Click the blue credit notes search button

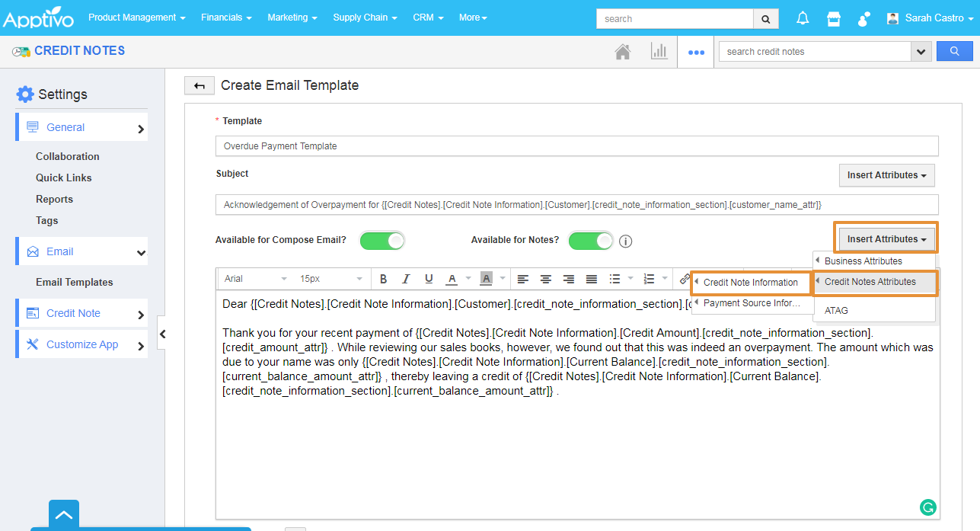click(x=955, y=51)
